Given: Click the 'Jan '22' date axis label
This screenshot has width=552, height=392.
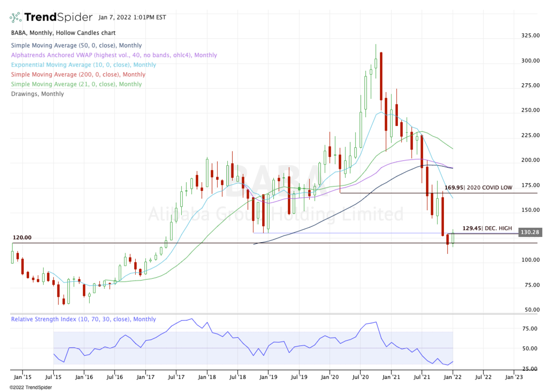Looking at the screenshot, I should coord(452,377).
